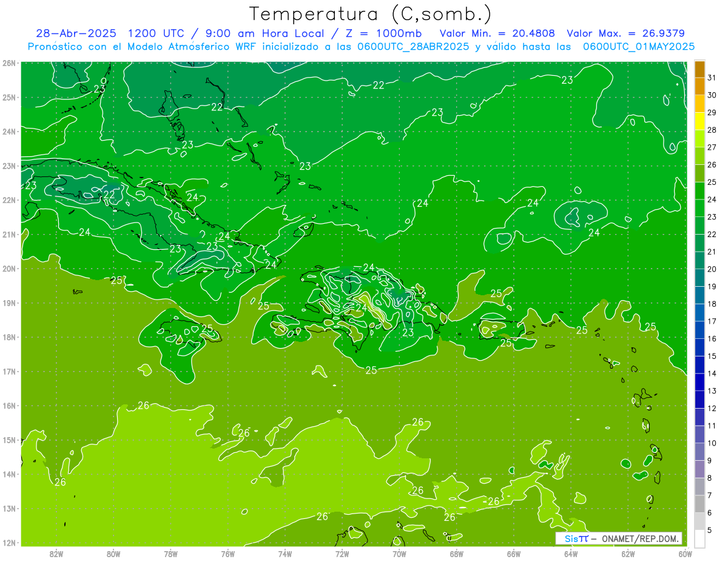728x562 pixels.
Task: Click the legend swatch between 18 and 19
Action: [x=699, y=295]
